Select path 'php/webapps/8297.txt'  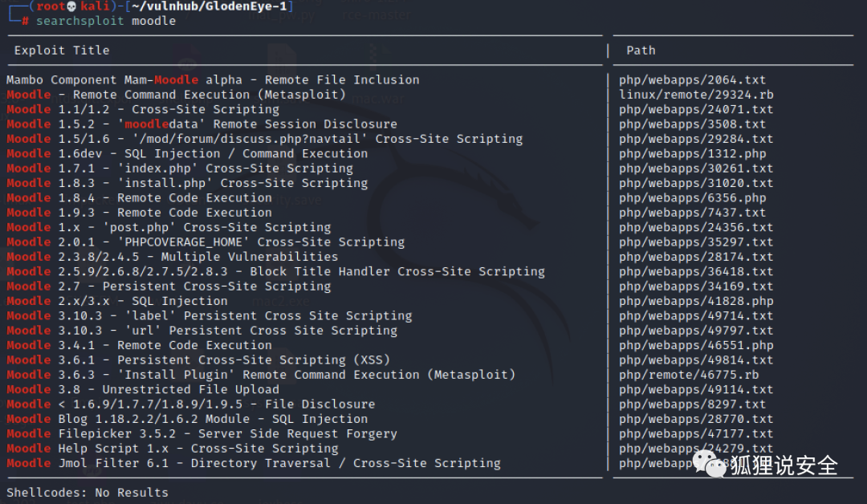[692, 404]
